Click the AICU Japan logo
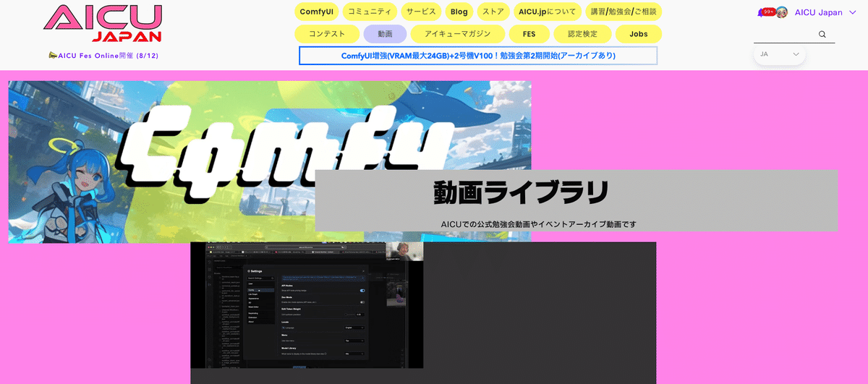The image size is (868, 384). 103,23
